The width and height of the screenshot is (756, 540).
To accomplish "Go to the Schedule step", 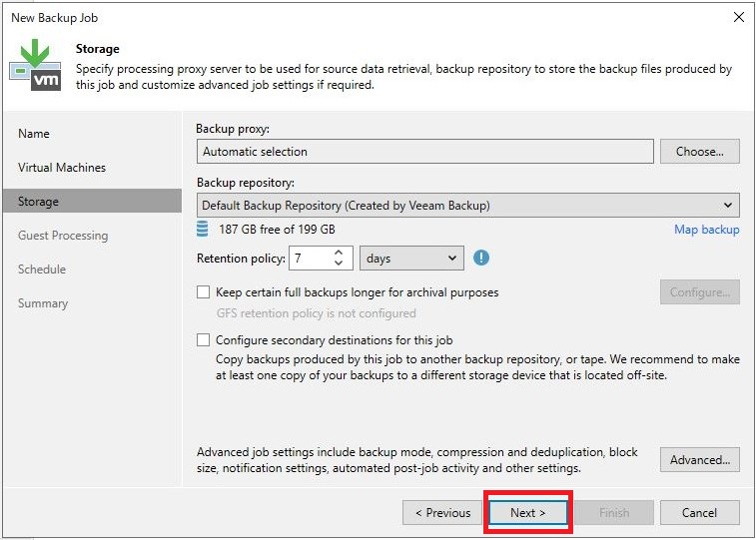I will pos(42,269).
